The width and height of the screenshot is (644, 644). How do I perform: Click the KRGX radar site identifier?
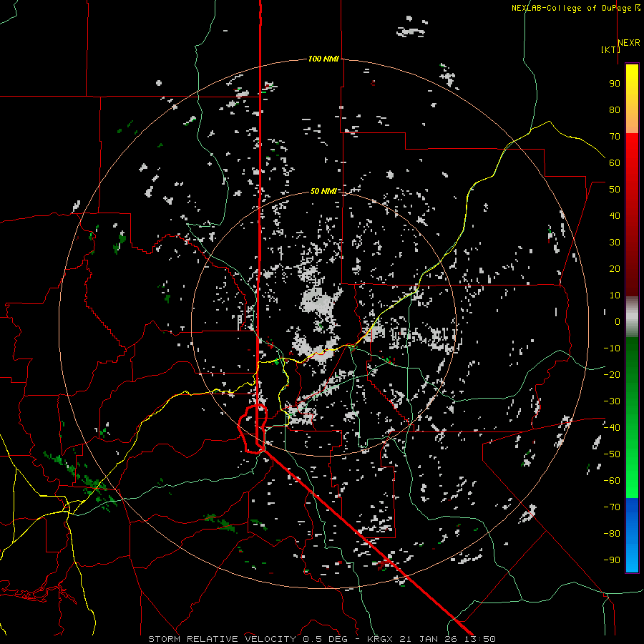[381, 639]
